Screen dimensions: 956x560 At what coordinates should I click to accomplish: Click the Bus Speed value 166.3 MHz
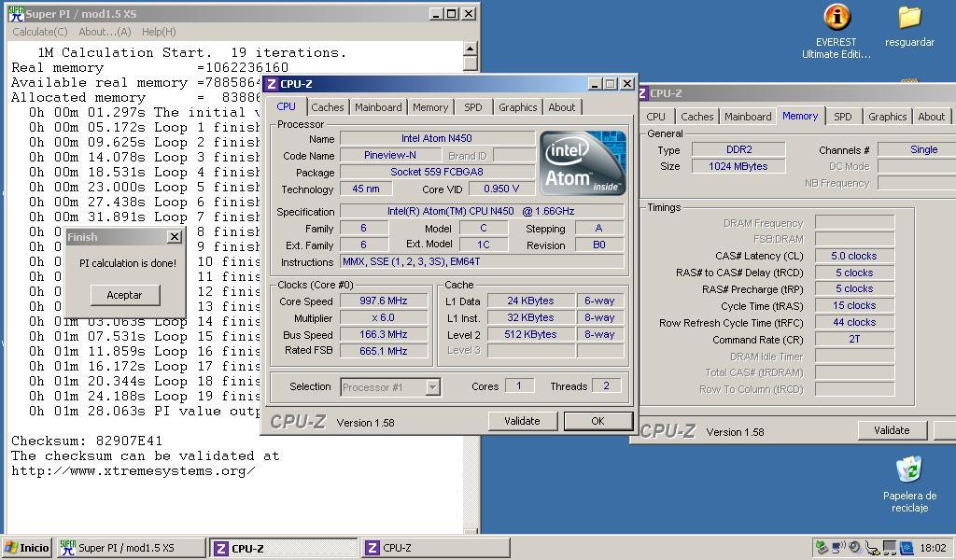pos(384,334)
